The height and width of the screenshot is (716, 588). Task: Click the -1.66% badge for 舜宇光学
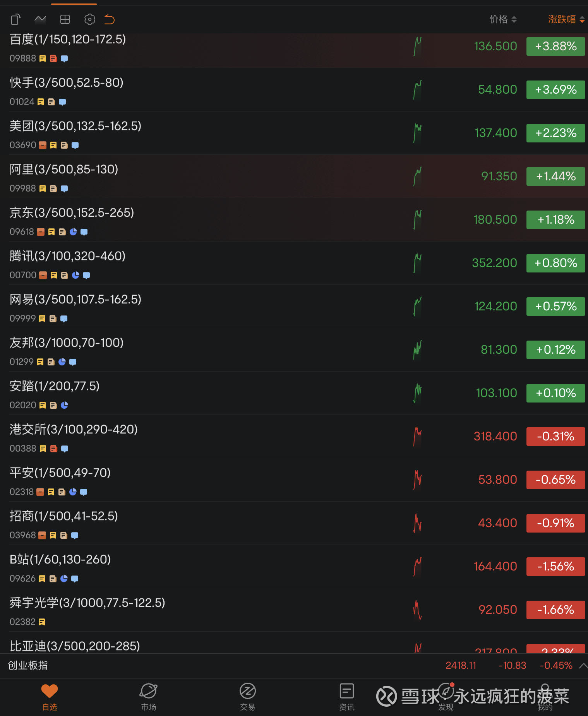555,610
